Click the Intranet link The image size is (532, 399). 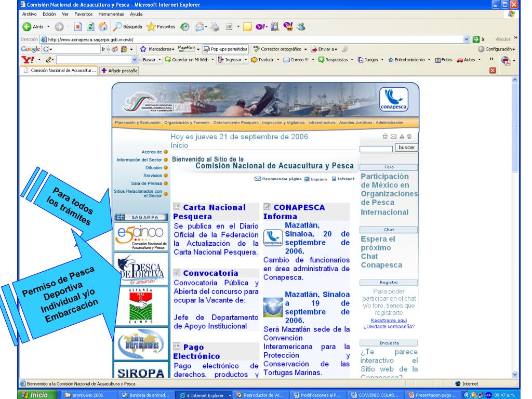343,179
